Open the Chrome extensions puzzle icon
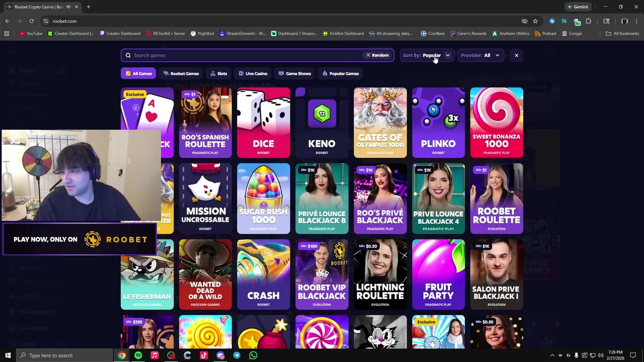644x362 pixels. [x=588, y=21]
